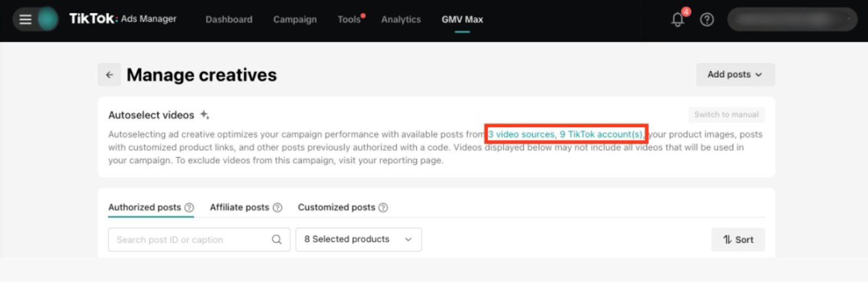Viewport: 868px width, 282px height.
Task: Switch to the Affiliate posts tab
Action: tap(239, 208)
